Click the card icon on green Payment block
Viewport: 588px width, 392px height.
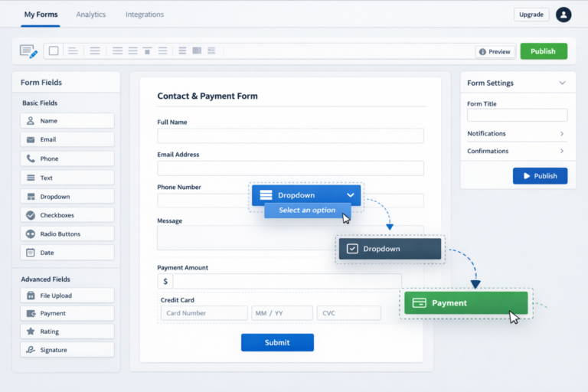pos(419,302)
